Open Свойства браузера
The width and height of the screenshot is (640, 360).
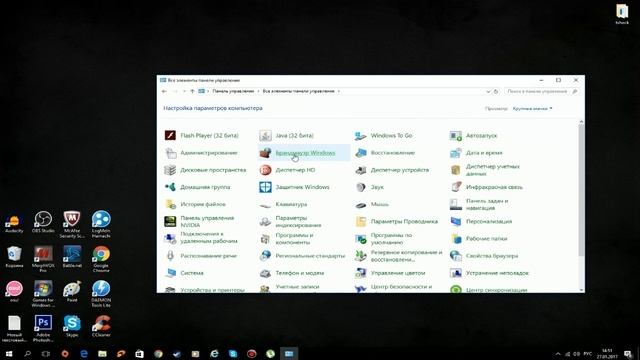point(484,256)
